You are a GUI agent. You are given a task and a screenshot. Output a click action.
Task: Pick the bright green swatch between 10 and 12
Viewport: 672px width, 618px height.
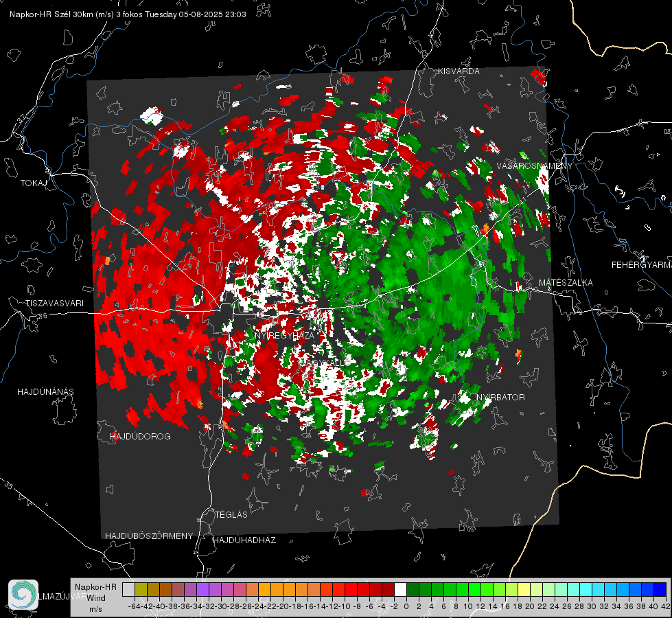click(x=474, y=589)
